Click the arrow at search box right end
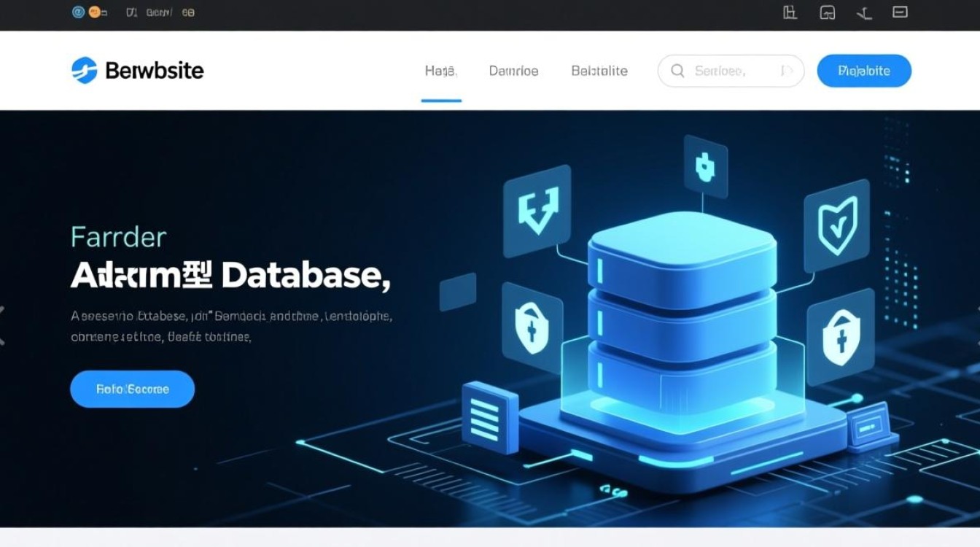 tap(786, 71)
